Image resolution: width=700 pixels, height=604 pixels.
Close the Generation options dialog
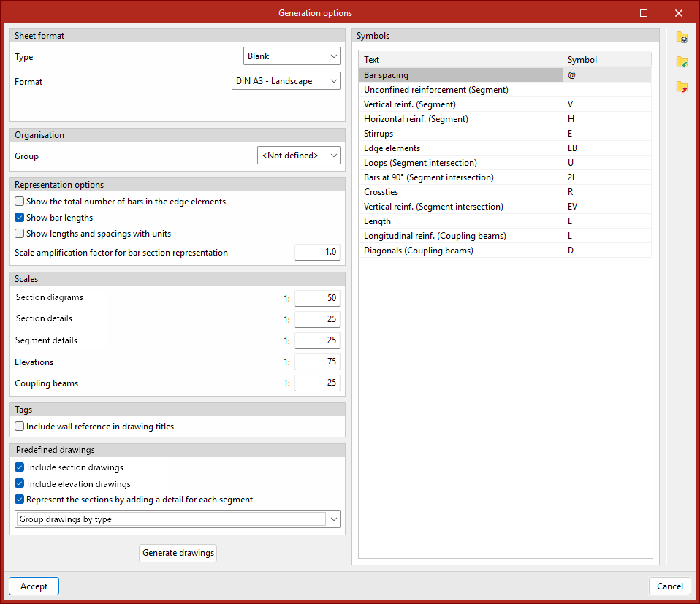pyautogui.click(x=679, y=13)
